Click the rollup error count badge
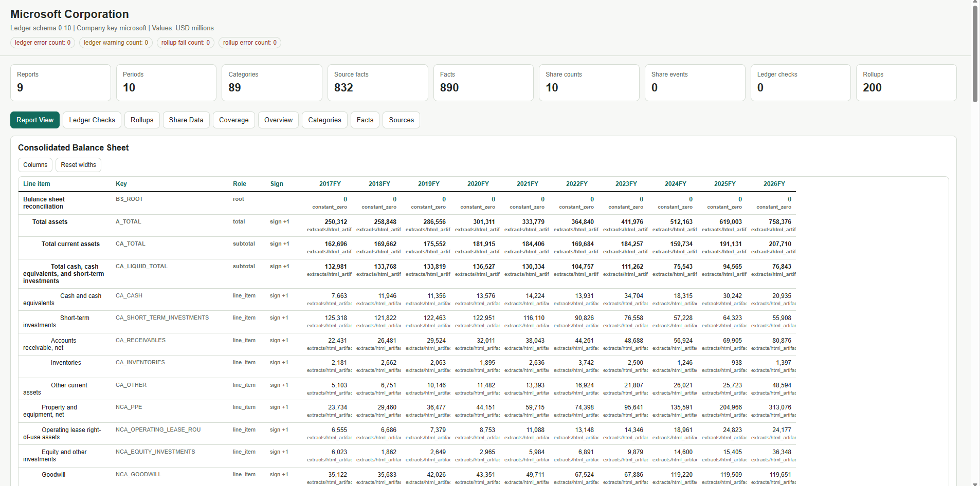The height and width of the screenshot is (486, 980). point(250,43)
